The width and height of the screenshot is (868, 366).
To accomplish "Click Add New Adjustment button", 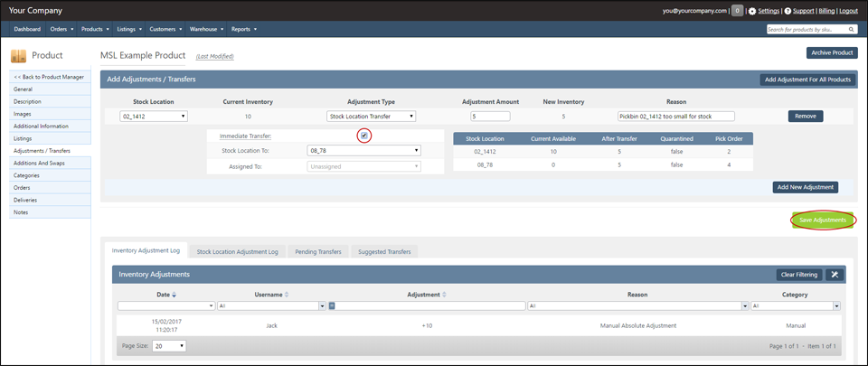I will coord(806,187).
